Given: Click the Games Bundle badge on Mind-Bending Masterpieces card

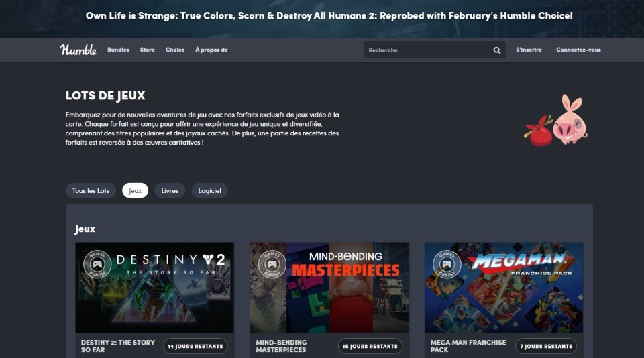Looking at the screenshot, I should (x=272, y=265).
